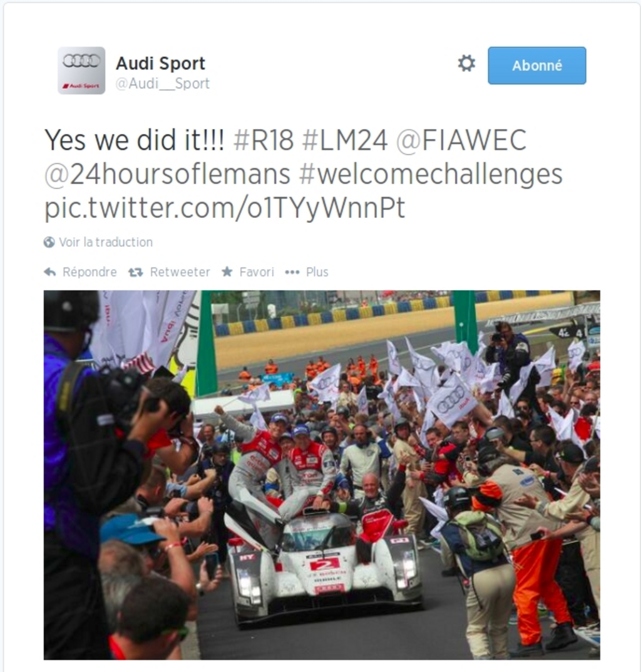
Task: Click the retweet arrows icon
Action: pos(136,272)
